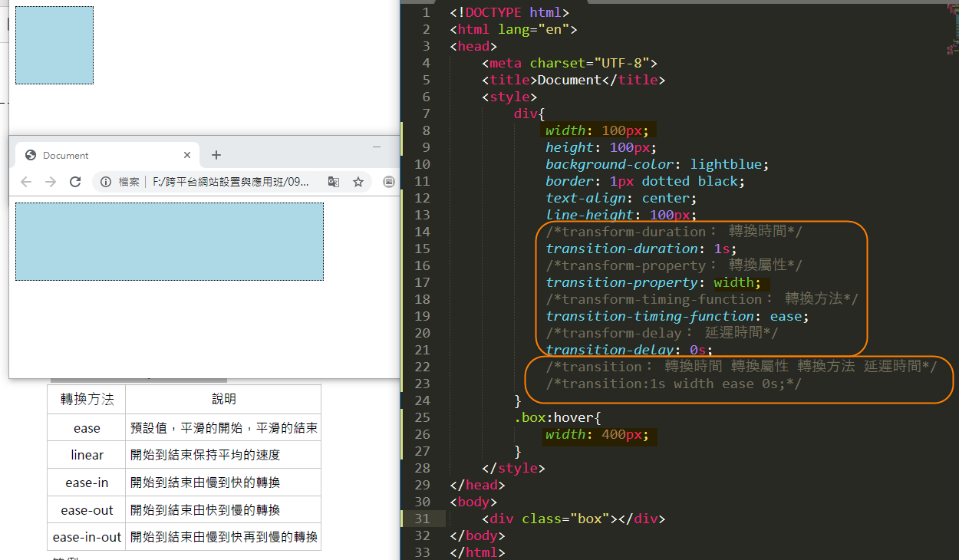The height and width of the screenshot is (560, 959).
Task: Minimize the browser window
Action: click(x=377, y=147)
